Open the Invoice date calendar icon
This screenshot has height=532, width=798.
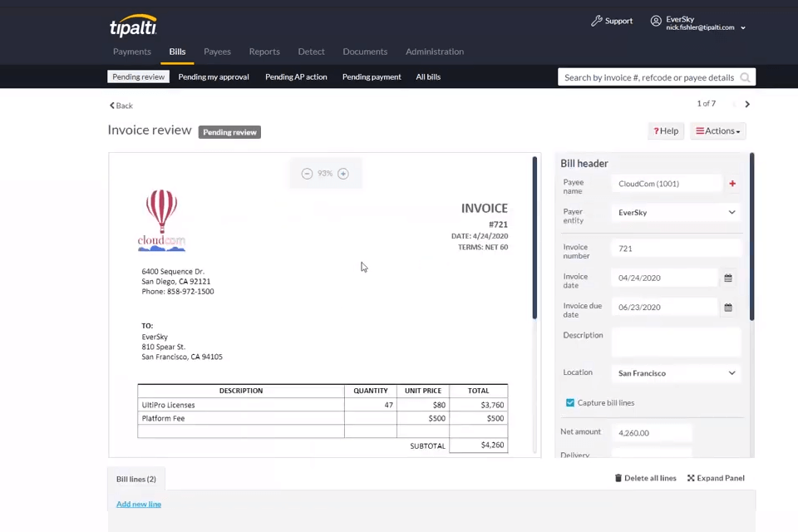point(728,278)
